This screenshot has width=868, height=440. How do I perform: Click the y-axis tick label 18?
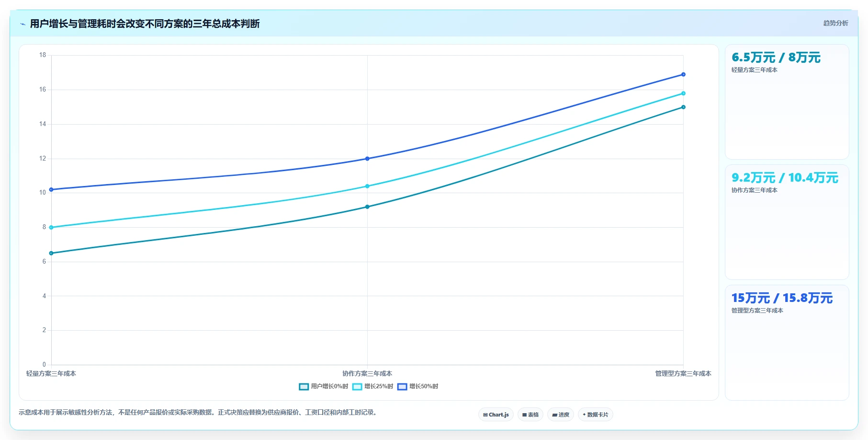tap(43, 55)
